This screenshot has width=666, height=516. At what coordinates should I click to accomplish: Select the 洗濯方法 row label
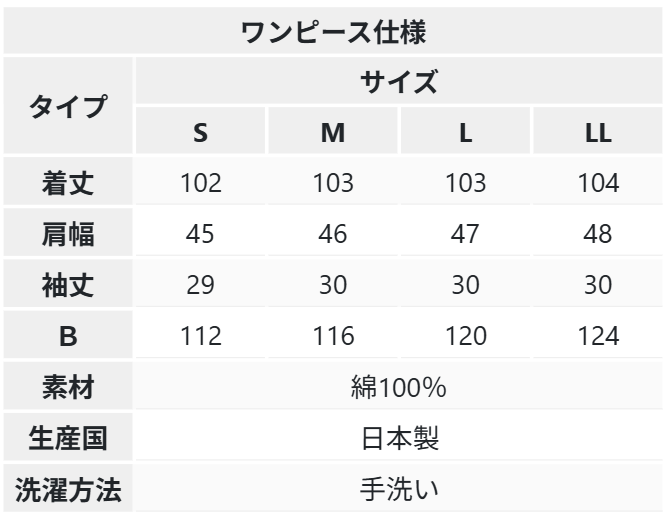tap(68, 490)
